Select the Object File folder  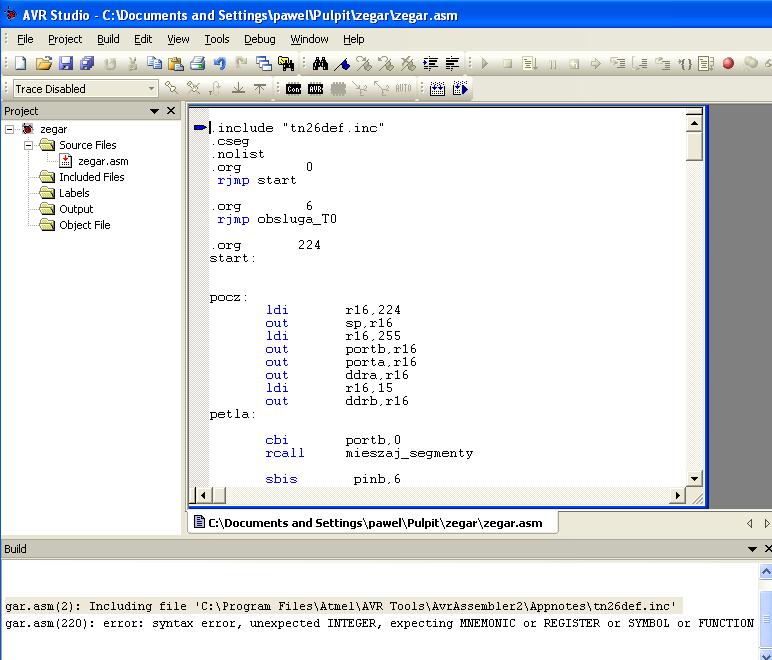click(x=85, y=225)
